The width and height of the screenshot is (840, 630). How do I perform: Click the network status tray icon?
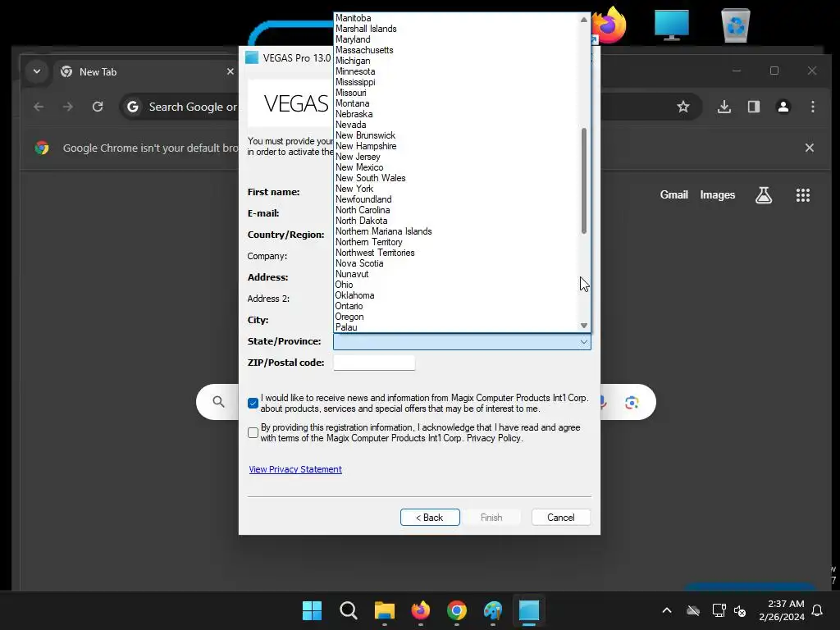(719, 610)
